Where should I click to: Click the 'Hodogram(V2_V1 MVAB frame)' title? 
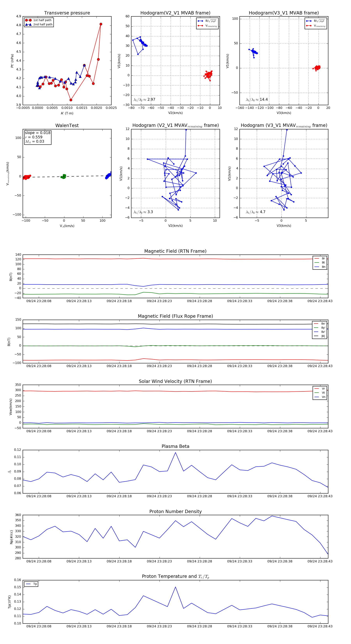[x=175, y=13]
